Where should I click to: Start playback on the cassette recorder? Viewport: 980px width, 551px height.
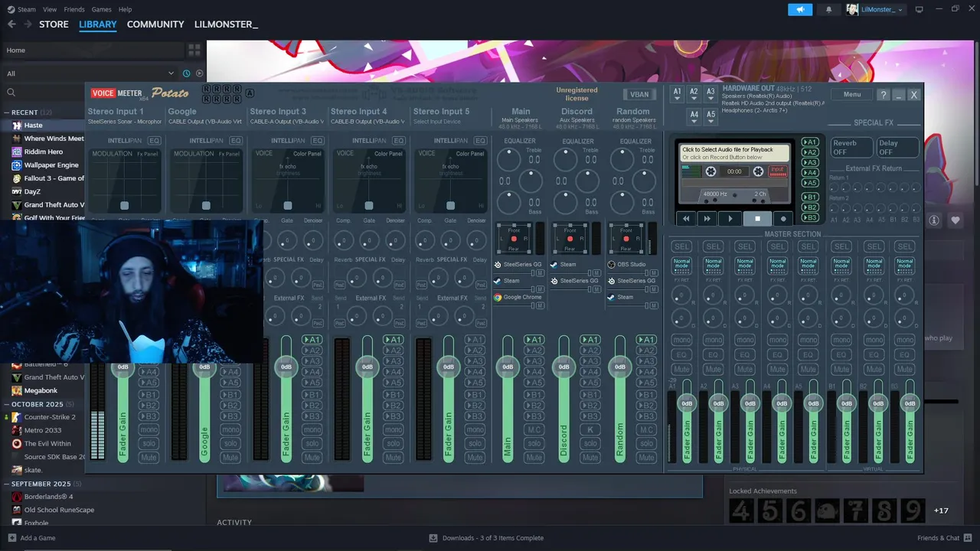[x=730, y=219]
